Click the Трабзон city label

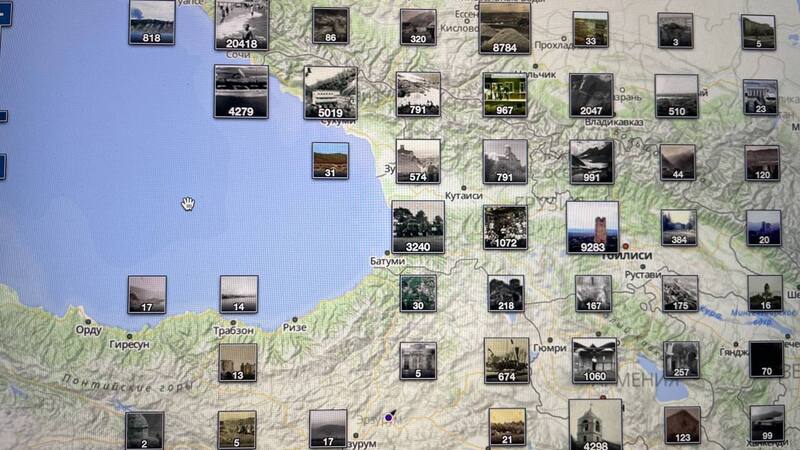pos(233,331)
